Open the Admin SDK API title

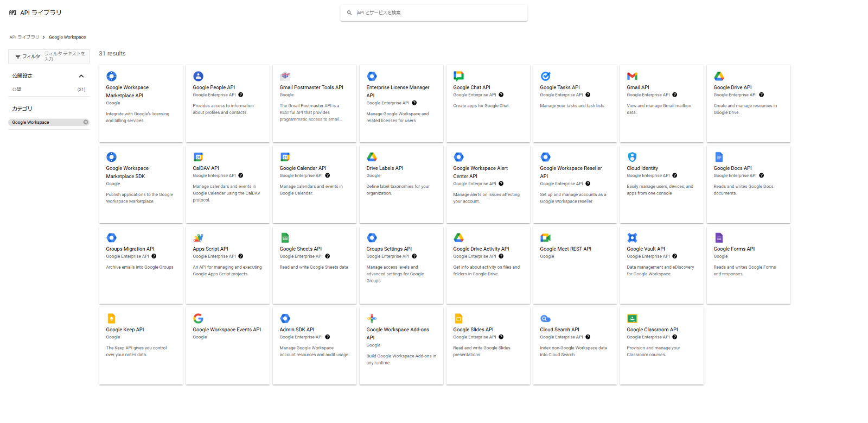pyautogui.click(x=297, y=330)
